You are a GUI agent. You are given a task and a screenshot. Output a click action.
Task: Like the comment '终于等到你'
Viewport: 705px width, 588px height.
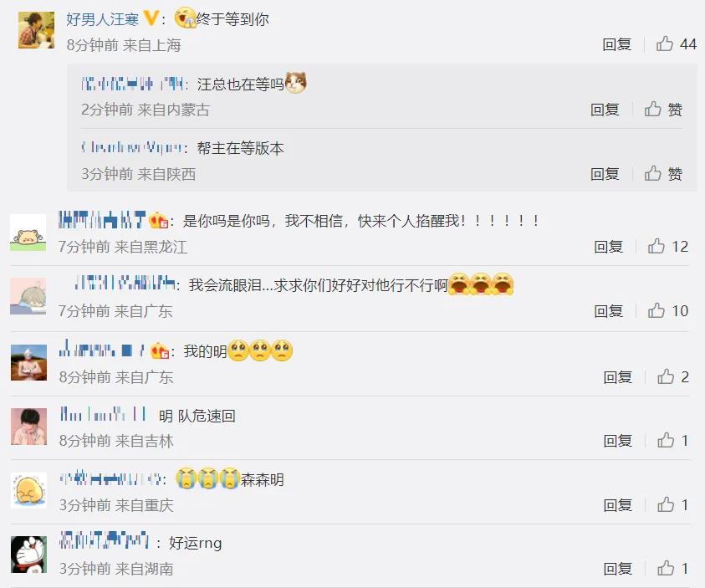[x=676, y=44]
